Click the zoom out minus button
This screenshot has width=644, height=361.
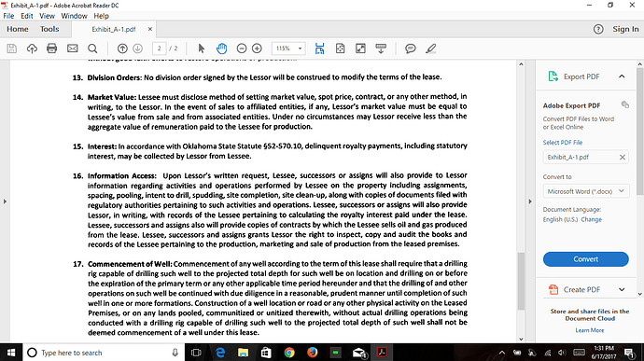tap(242, 49)
